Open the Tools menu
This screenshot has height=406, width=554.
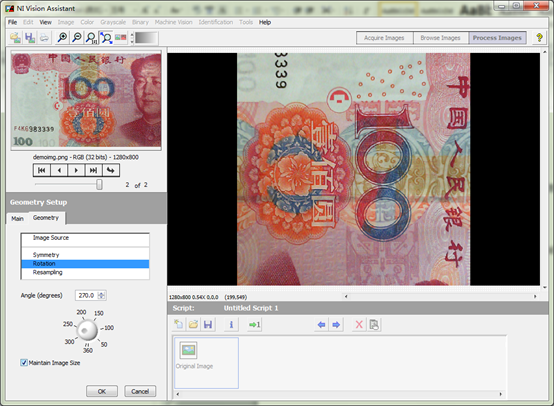point(246,22)
